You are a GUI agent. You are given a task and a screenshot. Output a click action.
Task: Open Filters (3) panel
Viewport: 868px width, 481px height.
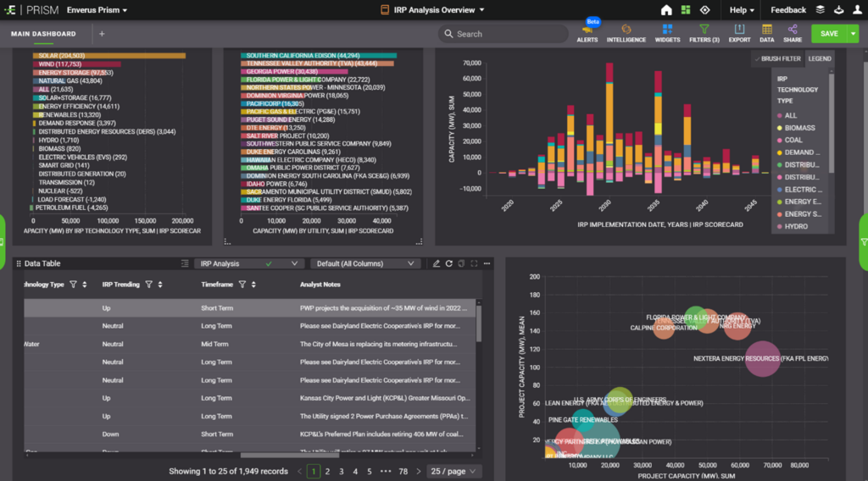(x=704, y=32)
